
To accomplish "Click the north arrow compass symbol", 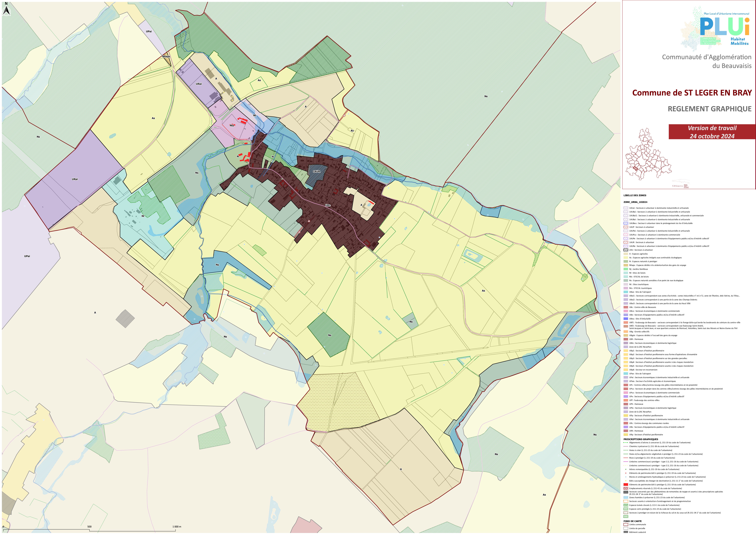I will tap(6, 9).
